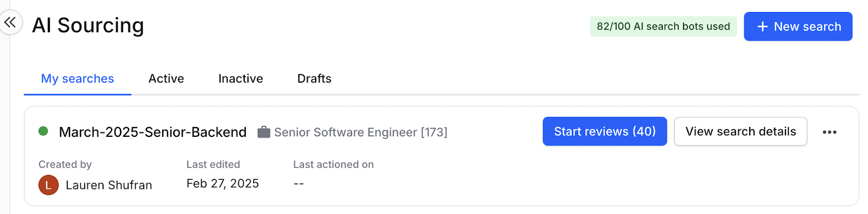Click Start reviews (40) button
The height and width of the screenshot is (214, 868).
click(605, 131)
